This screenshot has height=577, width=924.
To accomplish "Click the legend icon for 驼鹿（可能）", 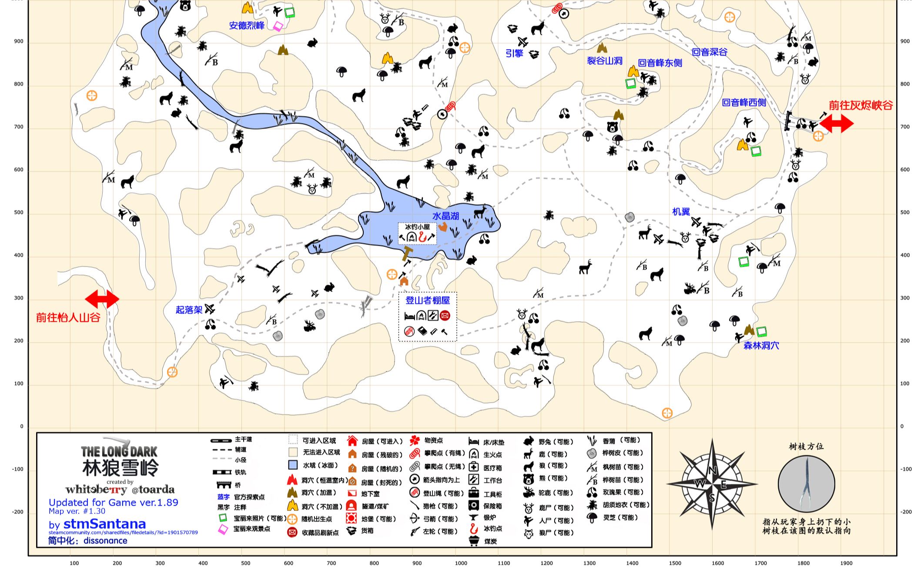I will (529, 493).
